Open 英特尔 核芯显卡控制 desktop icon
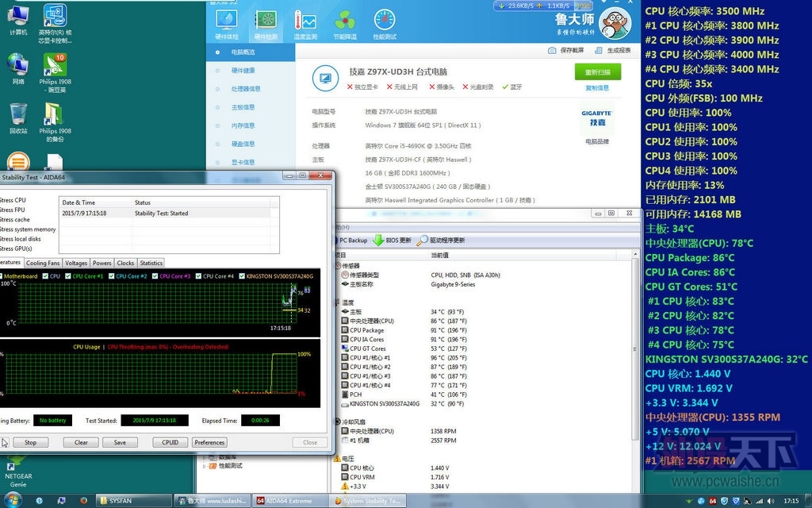Image resolution: width=812 pixels, height=508 pixels. point(55,24)
